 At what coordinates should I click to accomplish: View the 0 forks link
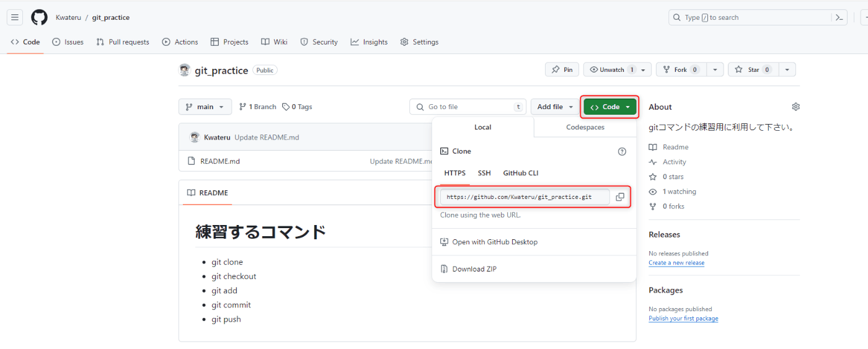(666, 206)
